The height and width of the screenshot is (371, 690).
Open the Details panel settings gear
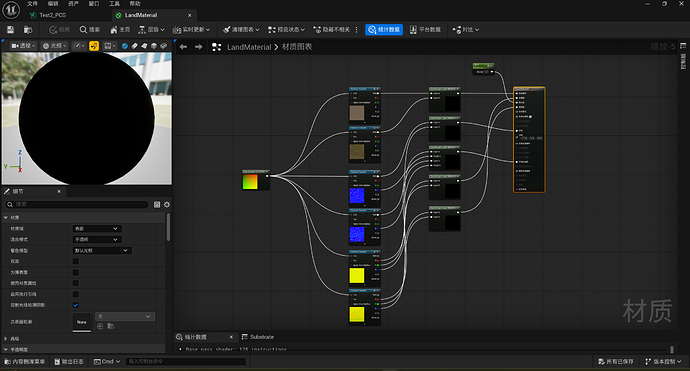[167, 204]
